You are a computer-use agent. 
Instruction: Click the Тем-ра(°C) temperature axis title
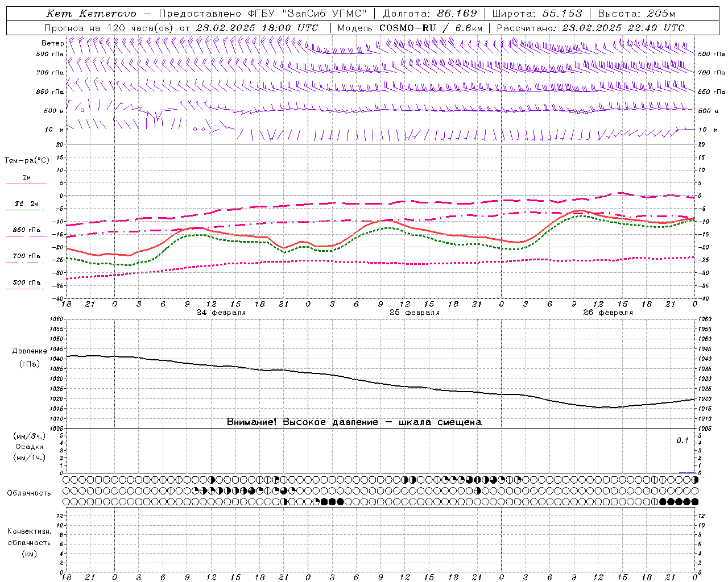pos(27,161)
